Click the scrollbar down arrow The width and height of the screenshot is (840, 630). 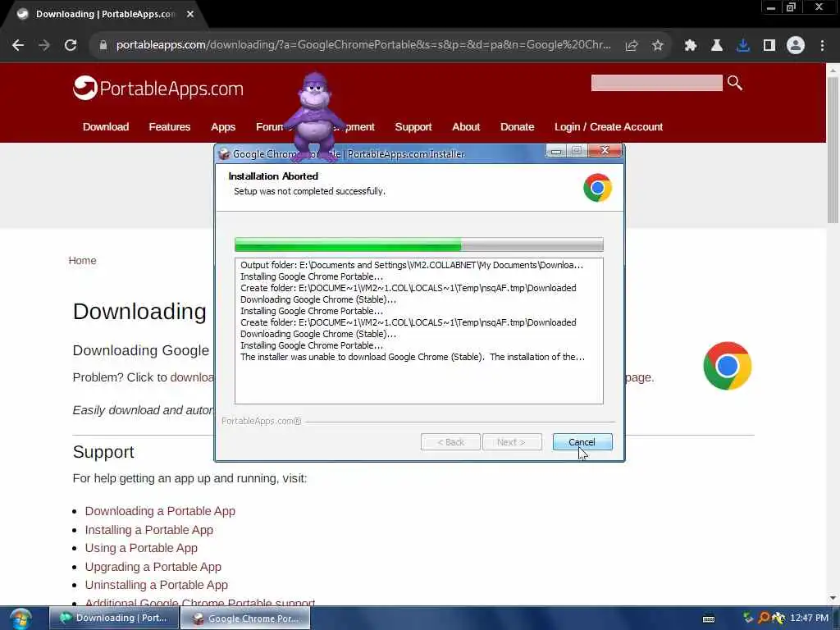[x=833, y=598]
